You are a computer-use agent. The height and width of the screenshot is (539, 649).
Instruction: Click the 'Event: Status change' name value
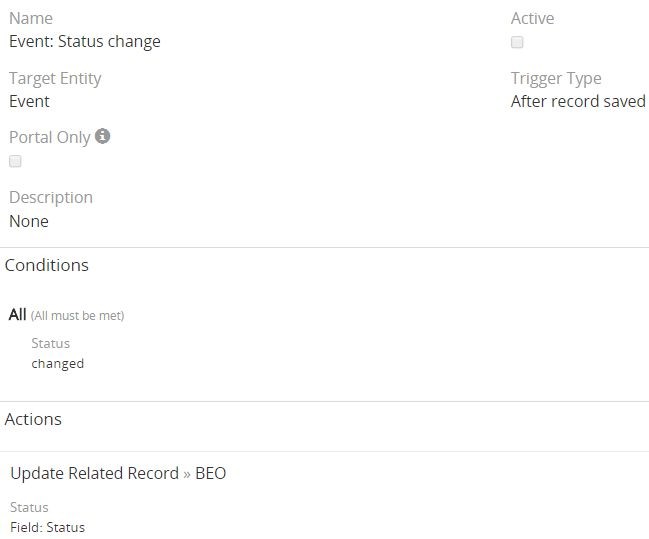tap(85, 41)
